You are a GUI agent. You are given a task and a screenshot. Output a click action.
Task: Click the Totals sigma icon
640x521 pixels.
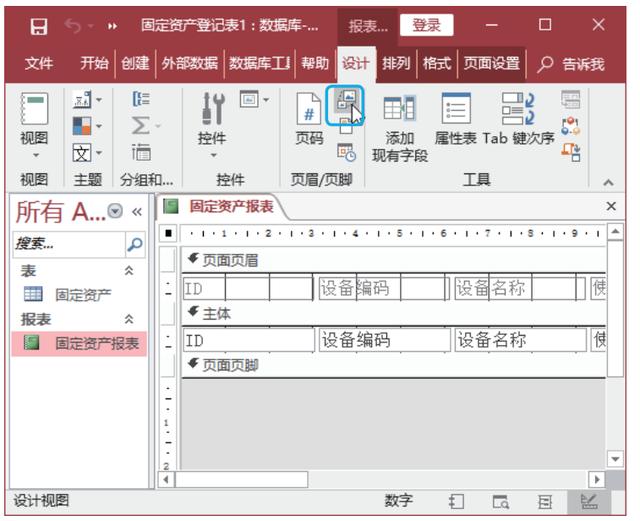coord(141,125)
